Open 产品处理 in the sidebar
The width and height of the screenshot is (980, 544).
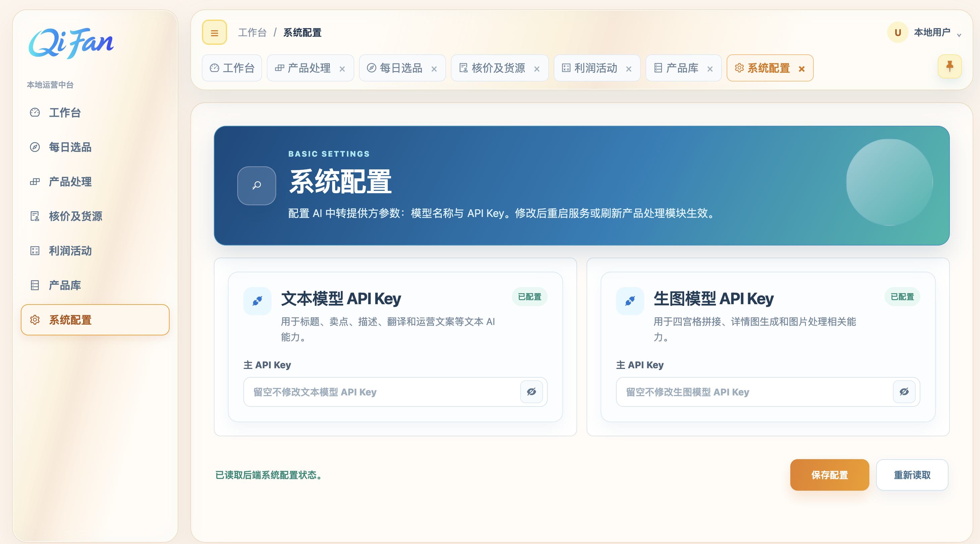coord(95,181)
